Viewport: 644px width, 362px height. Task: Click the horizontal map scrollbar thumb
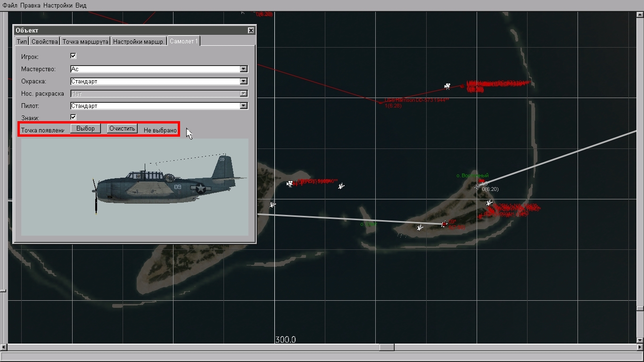pos(387,347)
